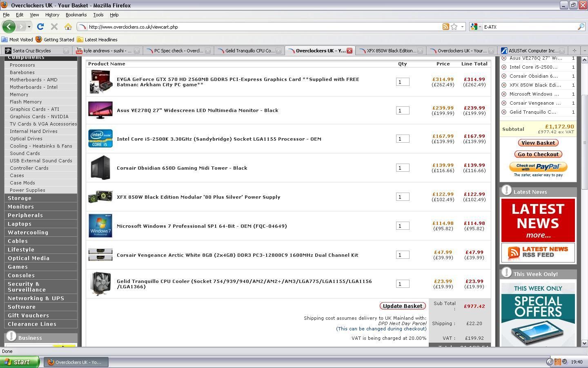
Task: Click the Firefox taskbar button
Action: tap(76, 362)
